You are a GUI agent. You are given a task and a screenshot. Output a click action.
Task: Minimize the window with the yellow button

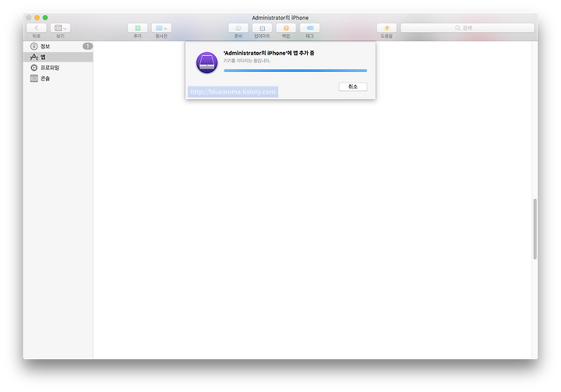click(37, 18)
